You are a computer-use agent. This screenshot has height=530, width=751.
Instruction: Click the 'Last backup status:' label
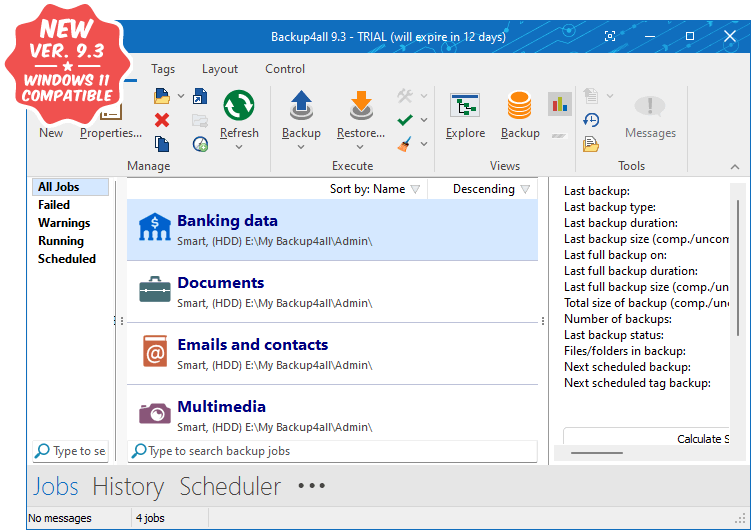point(614,335)
